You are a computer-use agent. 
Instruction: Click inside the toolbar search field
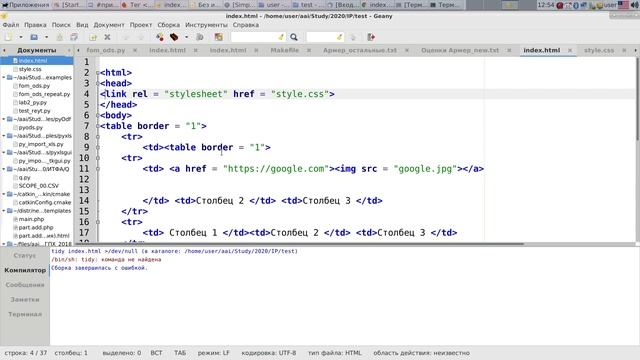coord(254,37)
